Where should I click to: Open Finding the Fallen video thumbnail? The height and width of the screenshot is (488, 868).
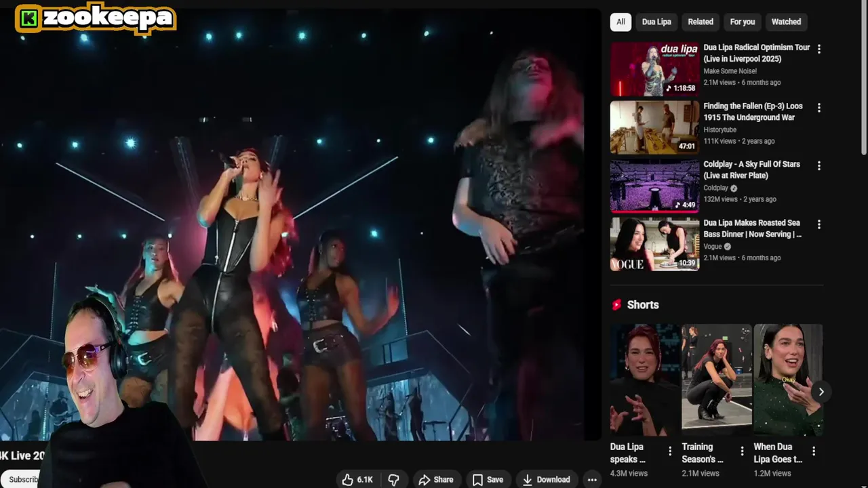654,127
